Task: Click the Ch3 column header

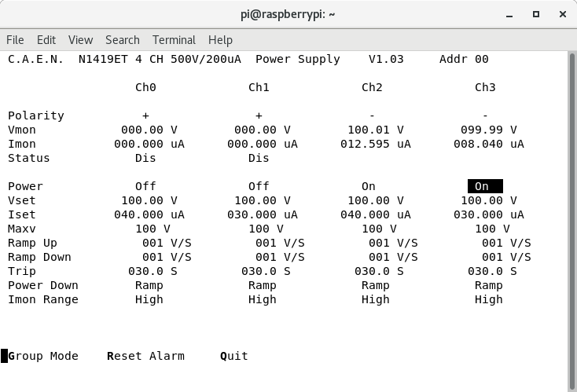Action: 485,87
